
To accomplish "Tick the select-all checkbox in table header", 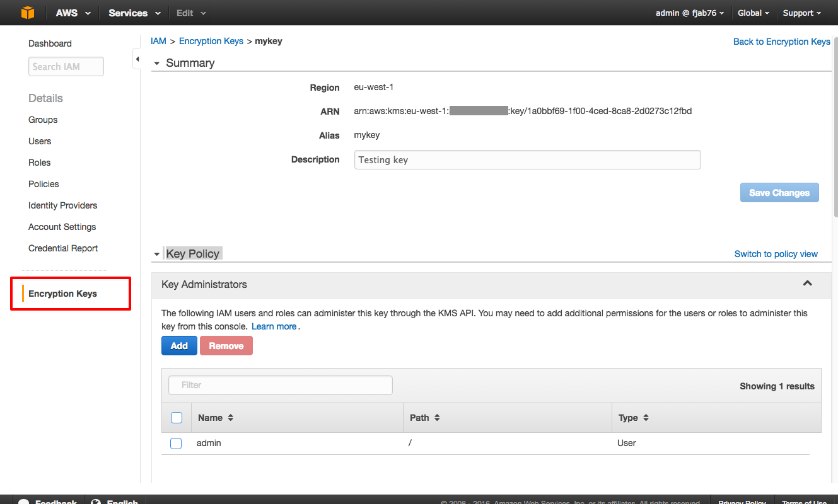I will point(177,418).
